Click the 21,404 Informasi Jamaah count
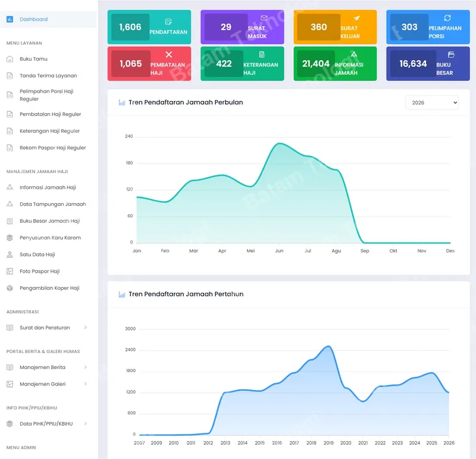 tap(316, 64)
